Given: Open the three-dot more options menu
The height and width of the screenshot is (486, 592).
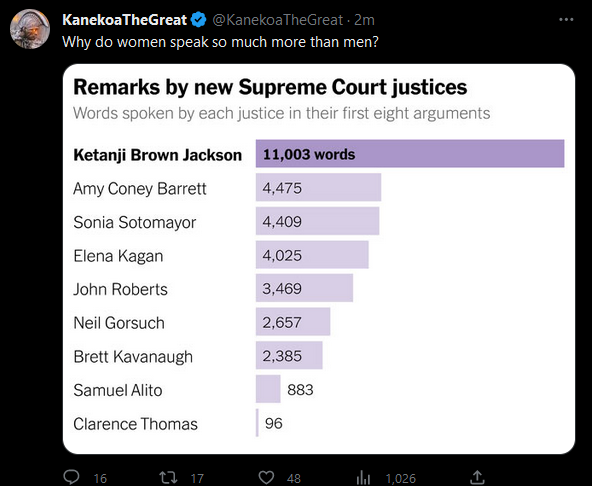Looking at the screenshot, I should click(566, 20).
